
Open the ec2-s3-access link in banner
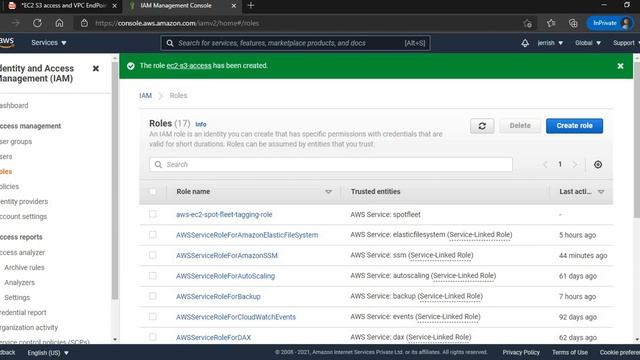[189, 66]
